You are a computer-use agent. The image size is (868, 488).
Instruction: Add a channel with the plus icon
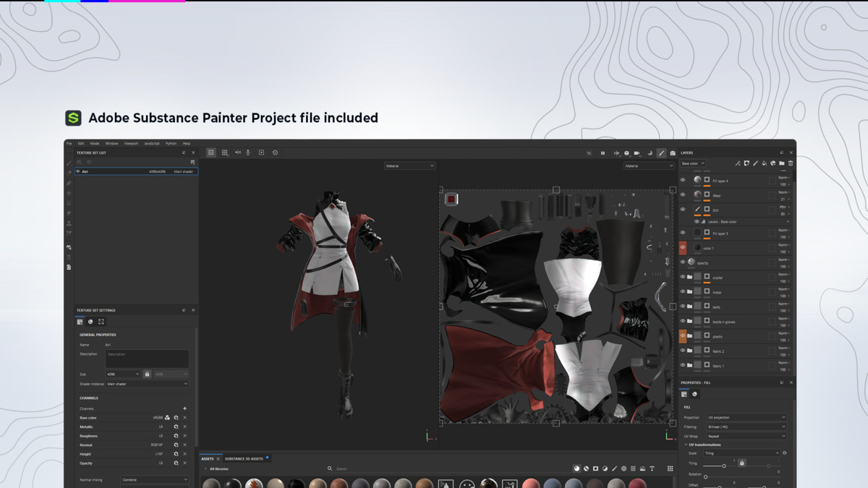tap(184, 408)
